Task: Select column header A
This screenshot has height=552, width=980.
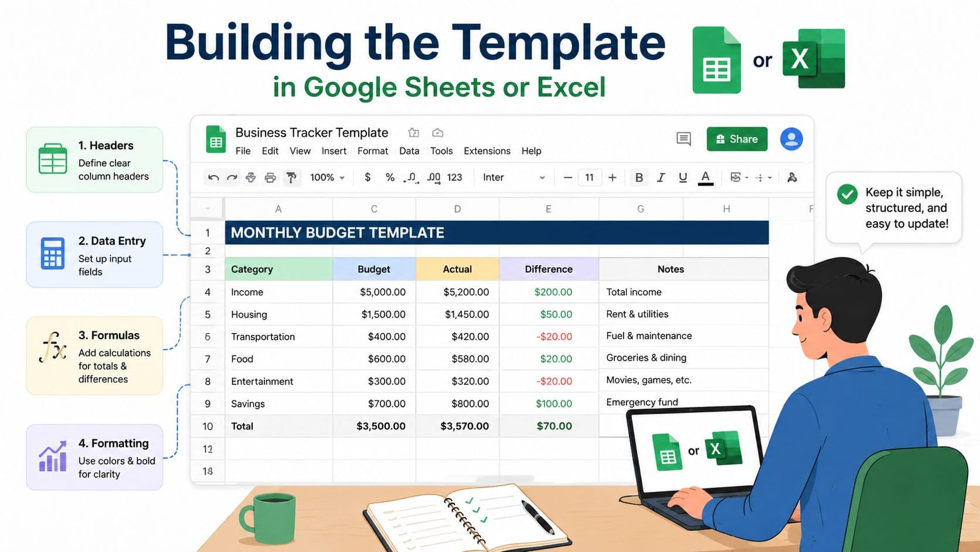Action: tap(278, 209)
